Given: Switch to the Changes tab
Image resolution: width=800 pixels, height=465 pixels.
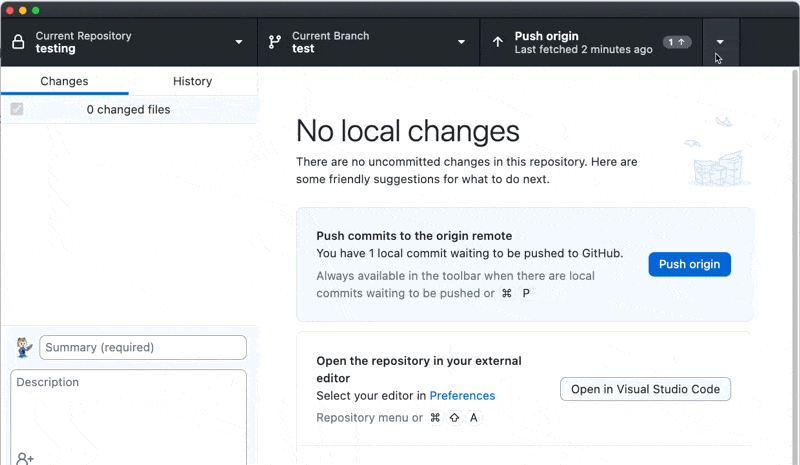Looking at the screenshot, I should [64, 81].
